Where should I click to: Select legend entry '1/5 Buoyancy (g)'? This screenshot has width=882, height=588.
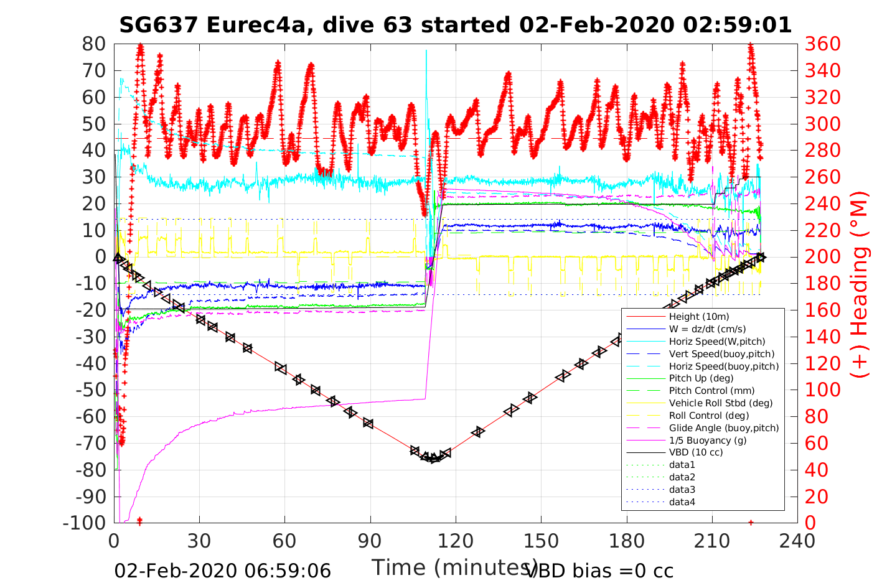pos(708,441)
